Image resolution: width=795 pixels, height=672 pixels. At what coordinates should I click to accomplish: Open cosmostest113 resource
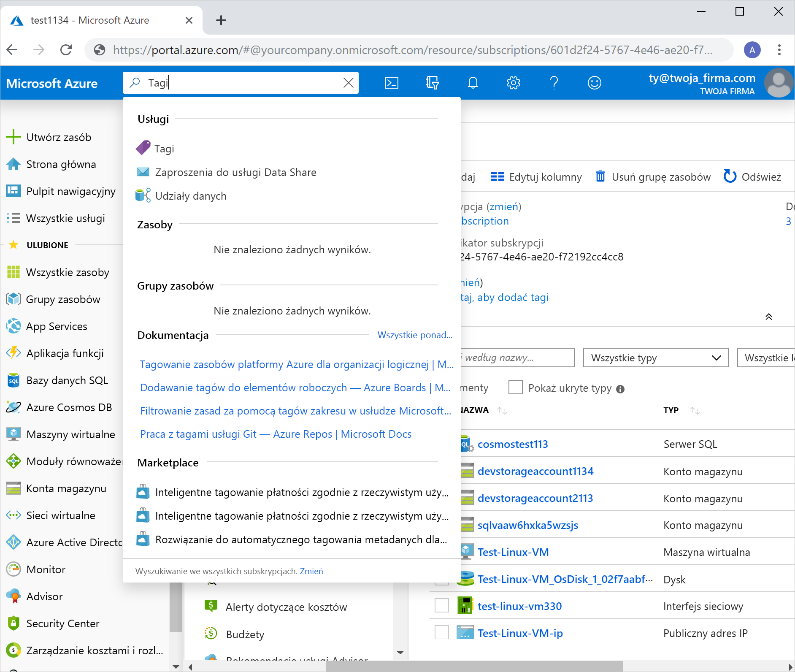(x=513, y=444)
